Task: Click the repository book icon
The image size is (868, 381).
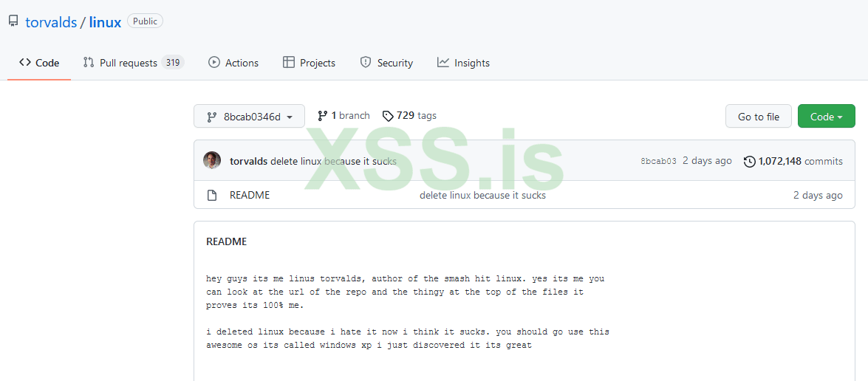Action: pyautogui.click(x=13, y=21)
